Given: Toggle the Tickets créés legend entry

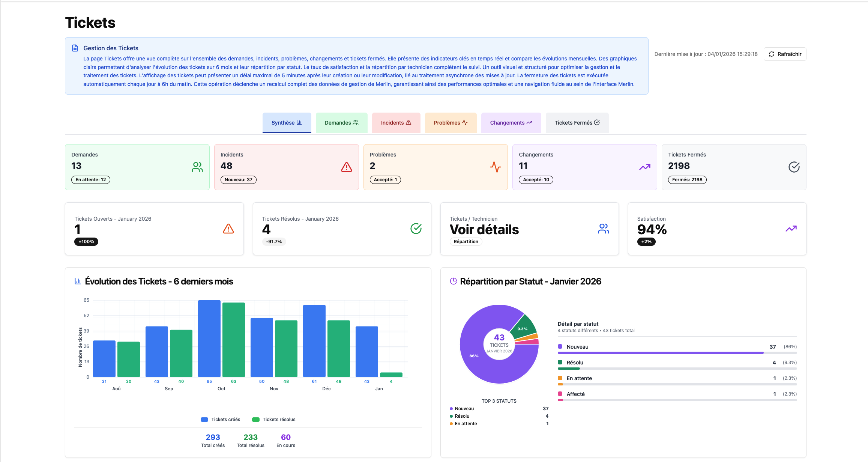Looking at the screenshot, I should (220, 419).
